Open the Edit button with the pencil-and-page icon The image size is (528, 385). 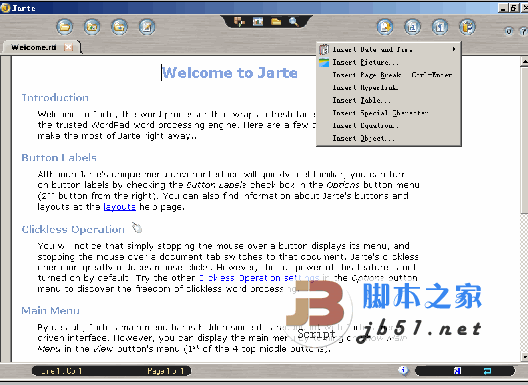(147, 27)
